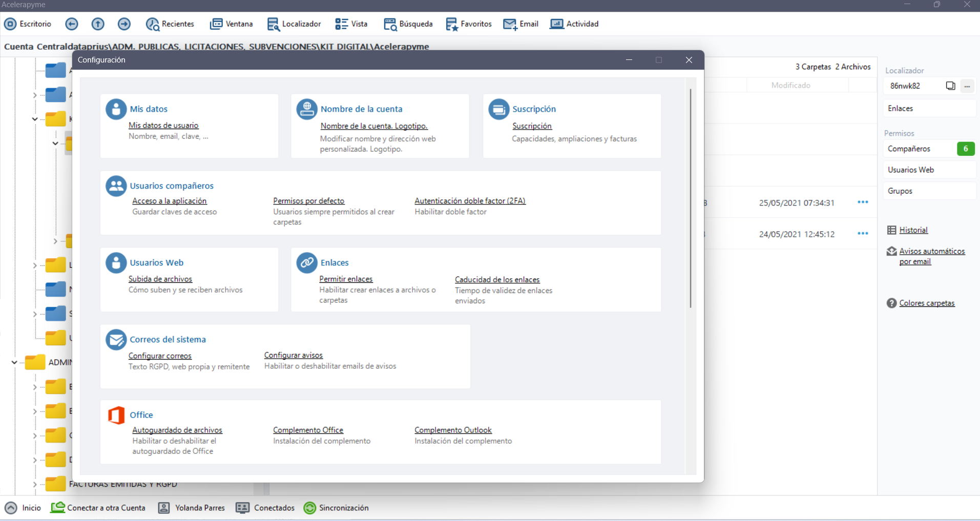
Task: Copy the locator code 86nwk82 with the copy icon
Action: click(950, 86)
